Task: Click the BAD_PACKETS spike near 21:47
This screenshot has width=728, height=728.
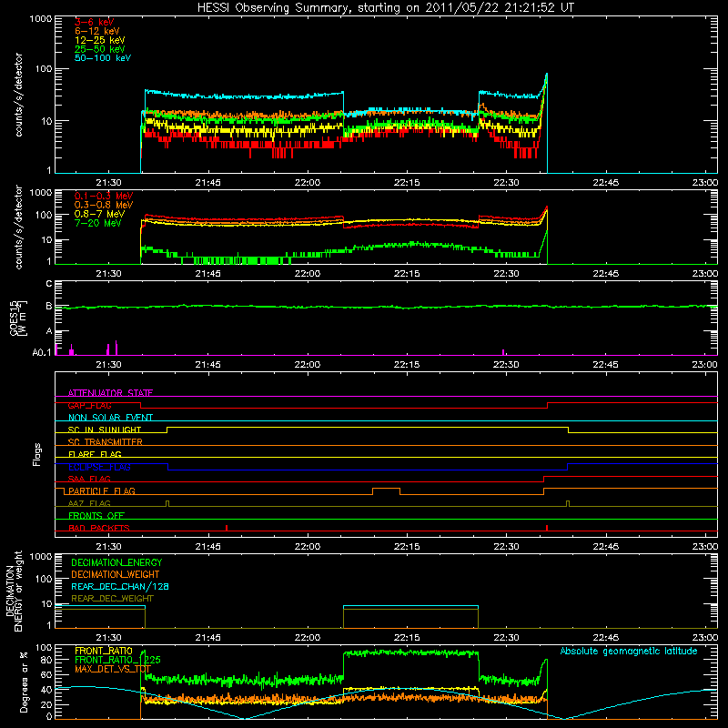Action: [227, 528]
